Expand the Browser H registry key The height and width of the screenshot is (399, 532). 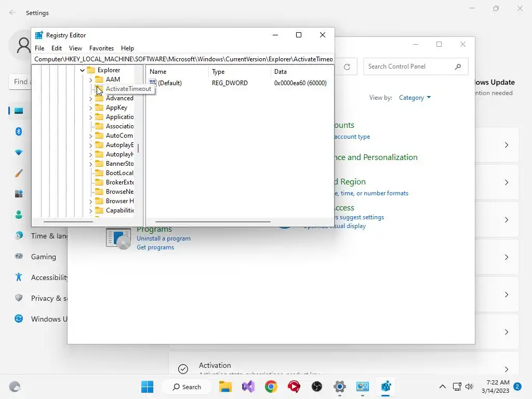[x=90, y=202]
